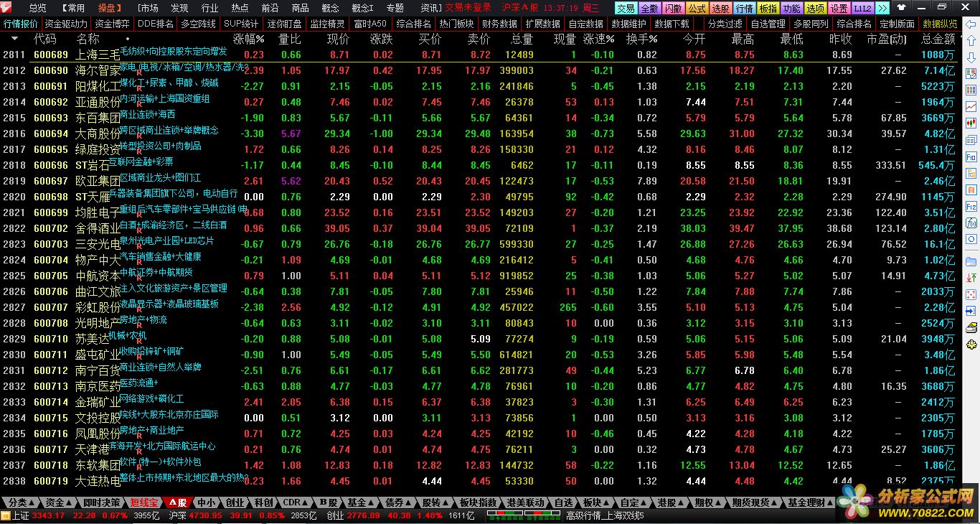Click the small icon left of 上证 index
Screen dimensions: 980x524
pos(6,515)
